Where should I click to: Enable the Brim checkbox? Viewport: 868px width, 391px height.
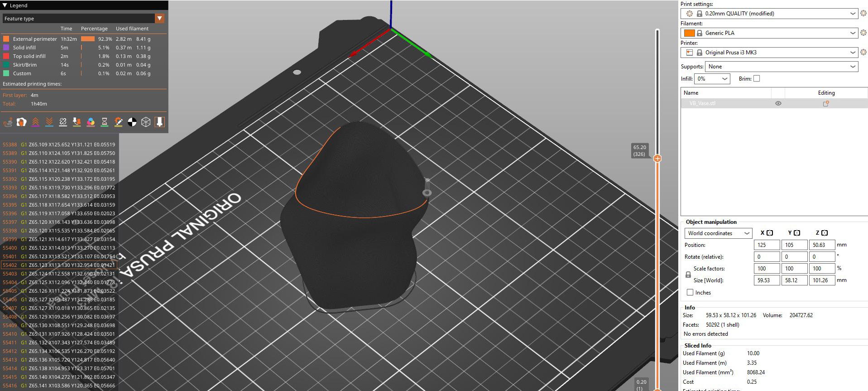click(x=757, y=78)
